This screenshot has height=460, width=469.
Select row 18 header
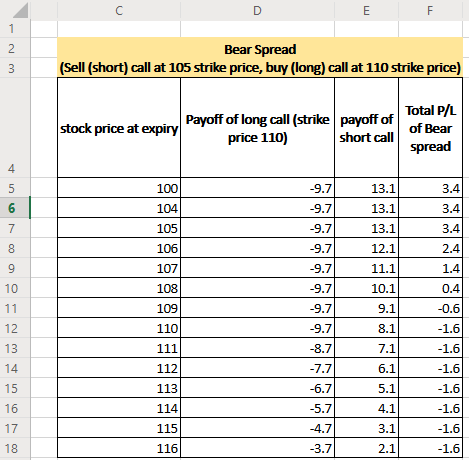[x=15, y=448]
